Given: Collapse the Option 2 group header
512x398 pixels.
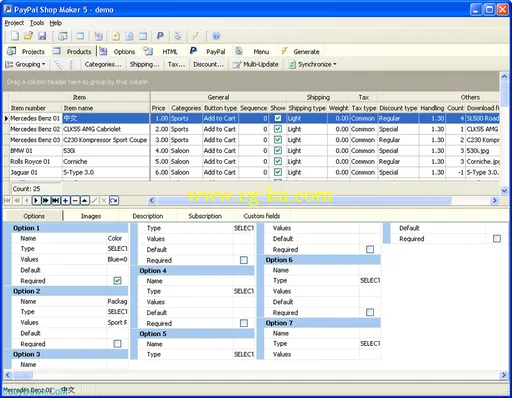Looking at the screenshot, I should pos(69,291).
